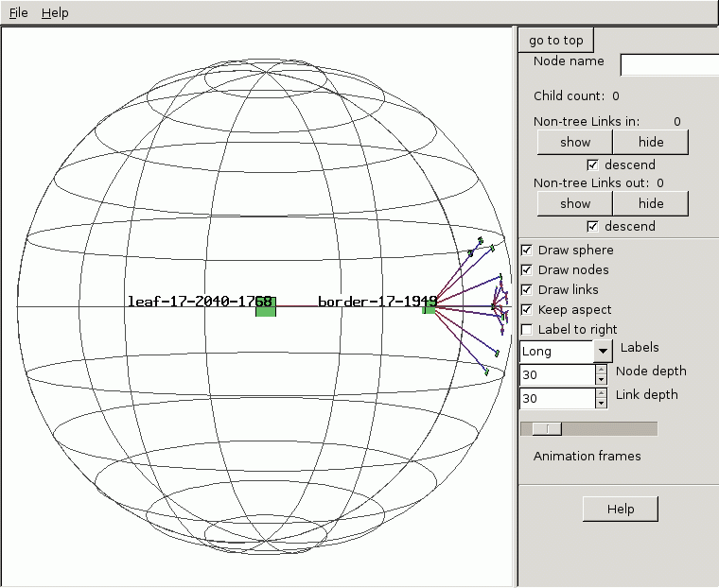Uncheck the Draw links option
This screenshot has width=719, height=588.
pos(526,289)
